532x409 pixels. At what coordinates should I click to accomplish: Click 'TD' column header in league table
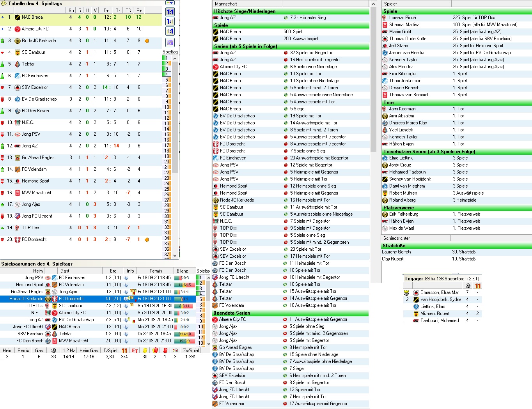click(128, 11)
